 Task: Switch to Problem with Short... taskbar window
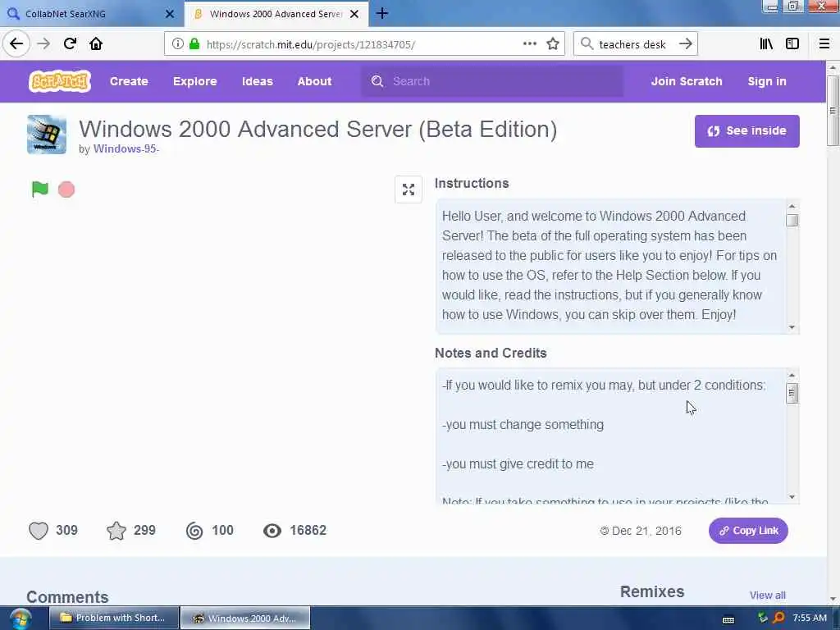[x=114, y=619]
